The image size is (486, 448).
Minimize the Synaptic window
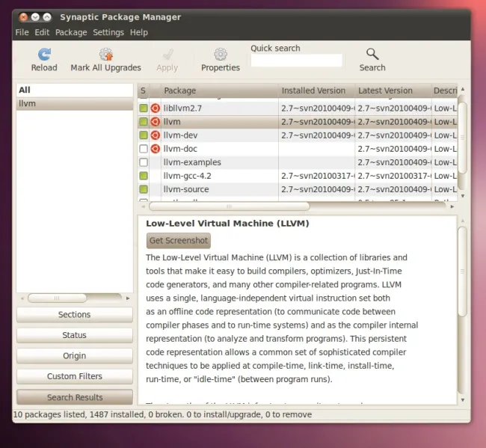(x=35, y=17)
